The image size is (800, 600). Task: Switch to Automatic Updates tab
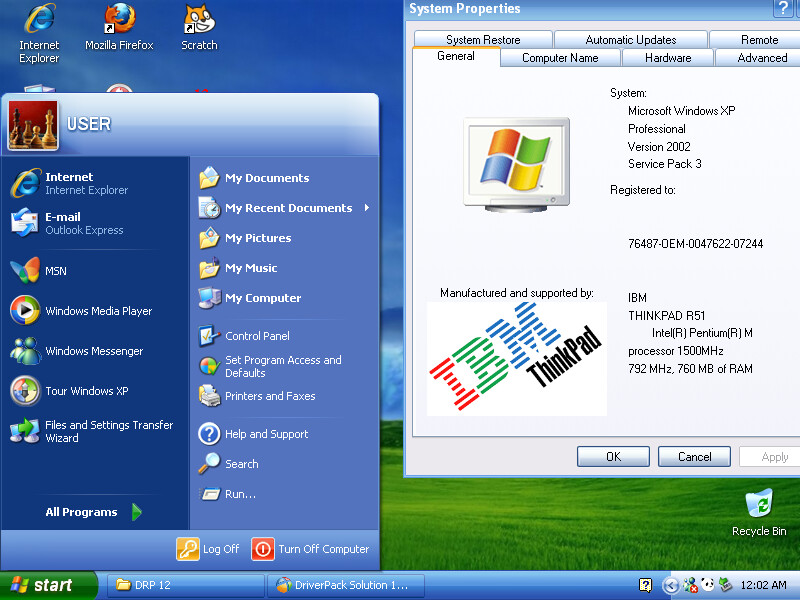click(631, 39)
